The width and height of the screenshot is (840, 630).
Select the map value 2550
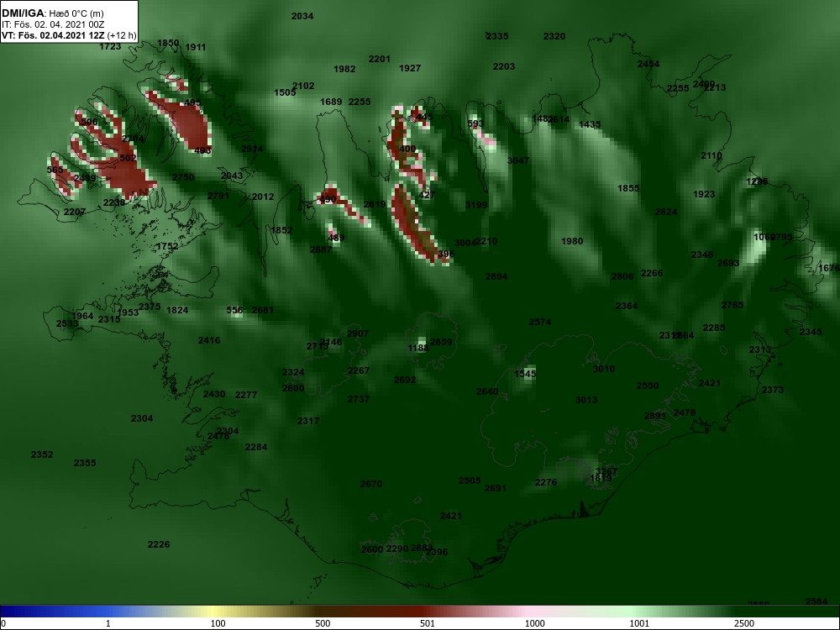pyautogui.click(x=648, y=386)
